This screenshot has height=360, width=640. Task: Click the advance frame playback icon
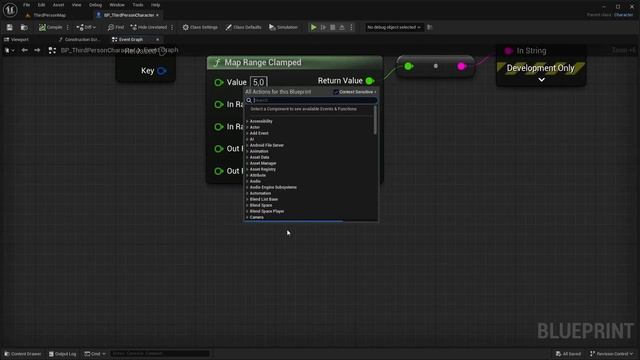tap(323, 27)
